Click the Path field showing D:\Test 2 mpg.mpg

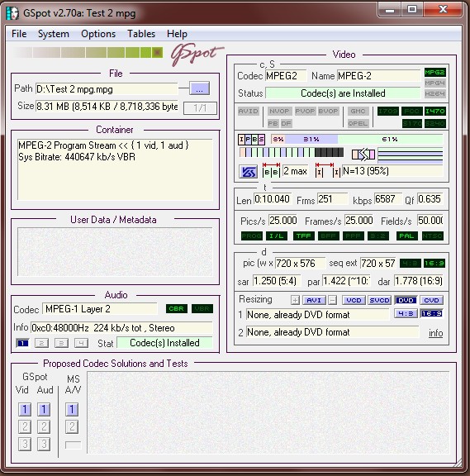click(x=107, y=89)
